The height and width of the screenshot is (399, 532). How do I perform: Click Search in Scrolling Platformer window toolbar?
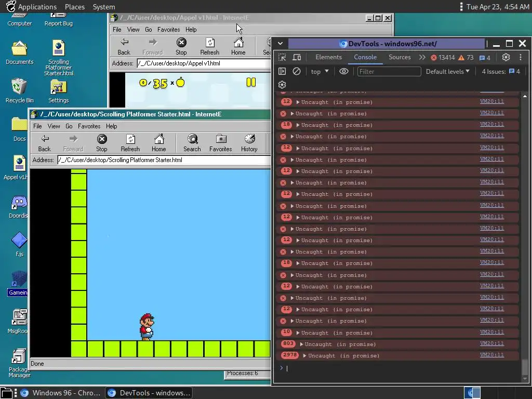coord(192,143)
